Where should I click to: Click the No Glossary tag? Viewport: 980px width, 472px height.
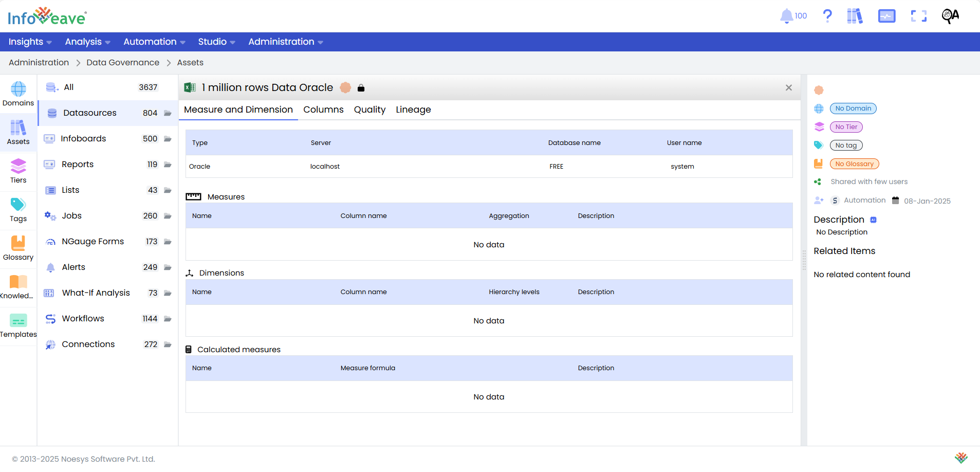[x=855, y=164]
